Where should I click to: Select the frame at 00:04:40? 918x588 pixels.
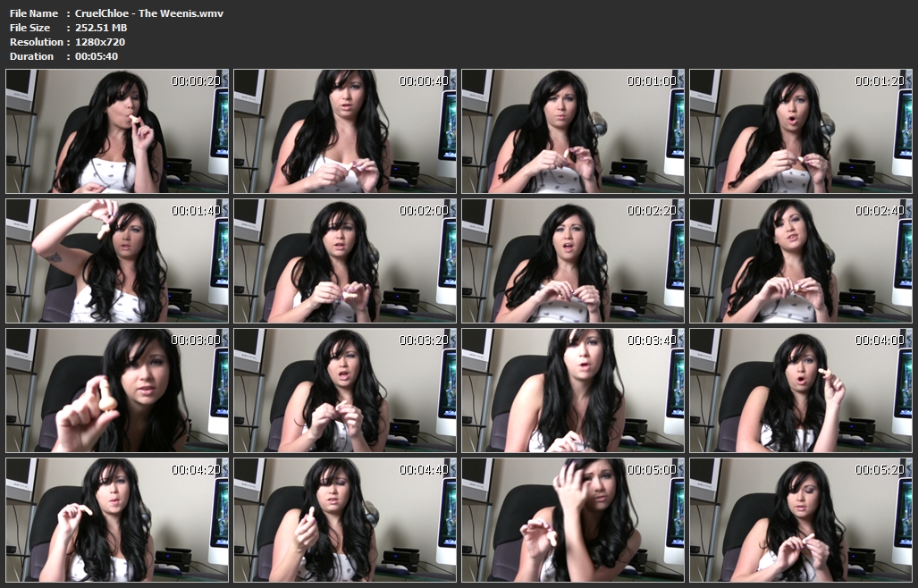coord(345,520)
